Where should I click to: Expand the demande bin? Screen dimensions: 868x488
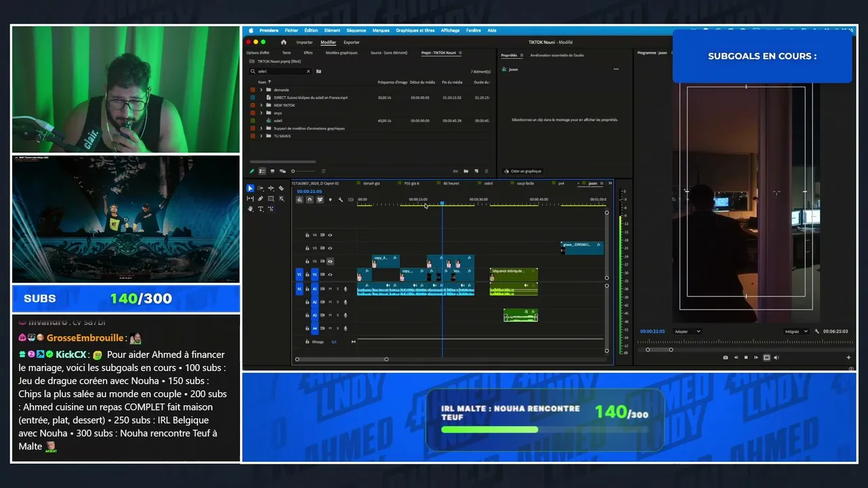pyautogui.click(x=261, y=89)
